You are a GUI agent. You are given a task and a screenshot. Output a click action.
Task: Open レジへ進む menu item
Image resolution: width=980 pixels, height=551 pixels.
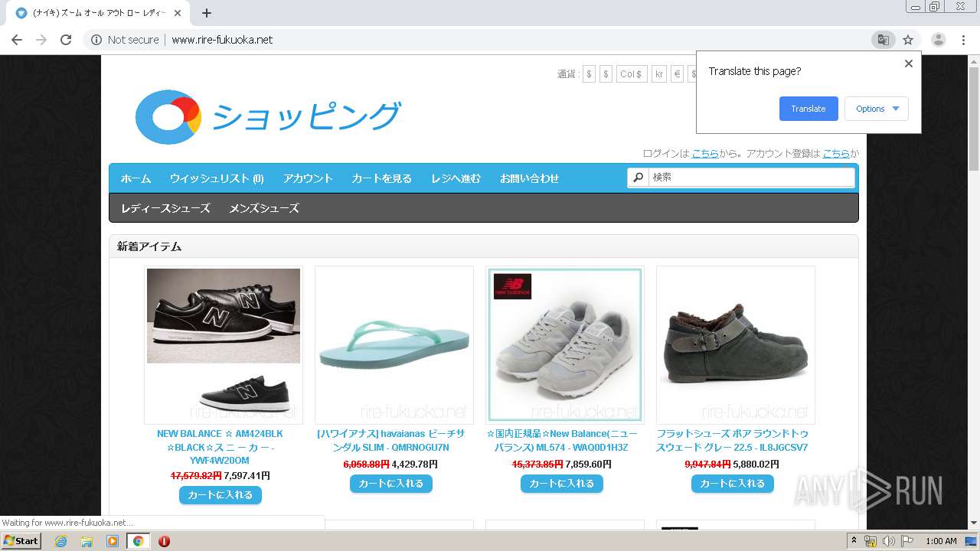pyautogui.click(x=456, y=178)
